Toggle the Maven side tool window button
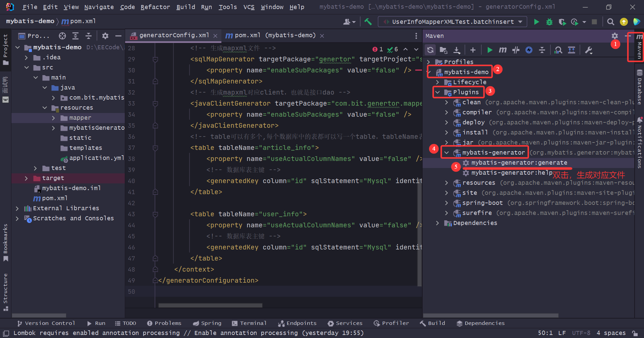This screenshot has width=644, height=338. click(639, 47)
